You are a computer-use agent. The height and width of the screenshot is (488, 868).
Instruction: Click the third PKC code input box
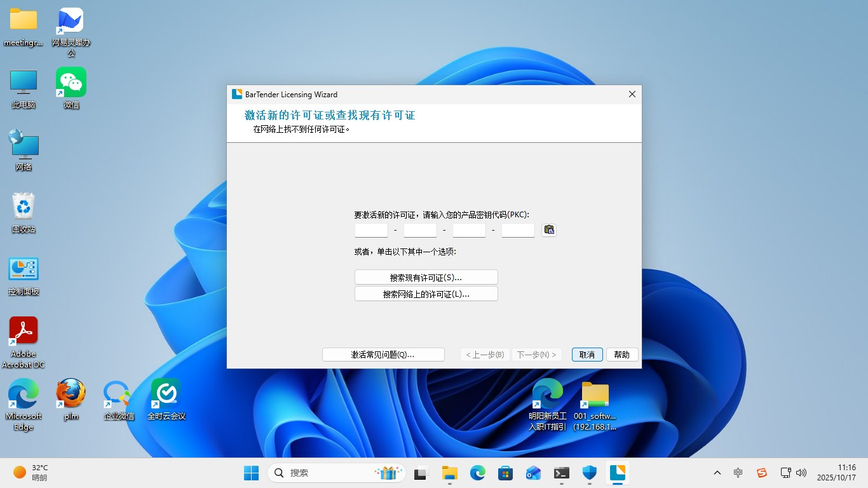click(x=469, y=230)
